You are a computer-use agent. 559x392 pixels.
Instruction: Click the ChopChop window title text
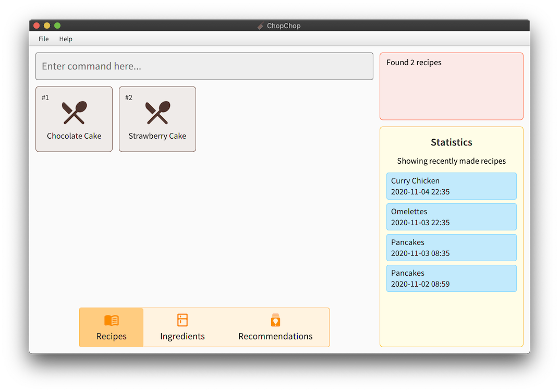point(284,26)
